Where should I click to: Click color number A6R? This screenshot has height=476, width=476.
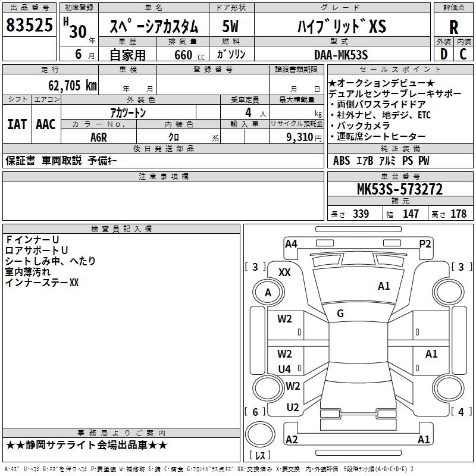click(x=99, y=137)
